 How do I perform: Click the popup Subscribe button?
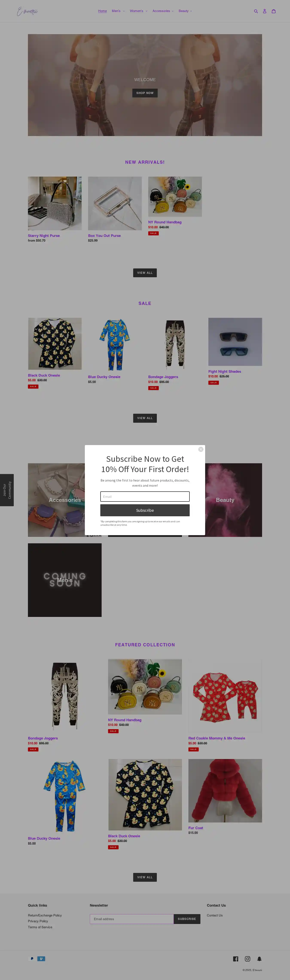point(145,510)
